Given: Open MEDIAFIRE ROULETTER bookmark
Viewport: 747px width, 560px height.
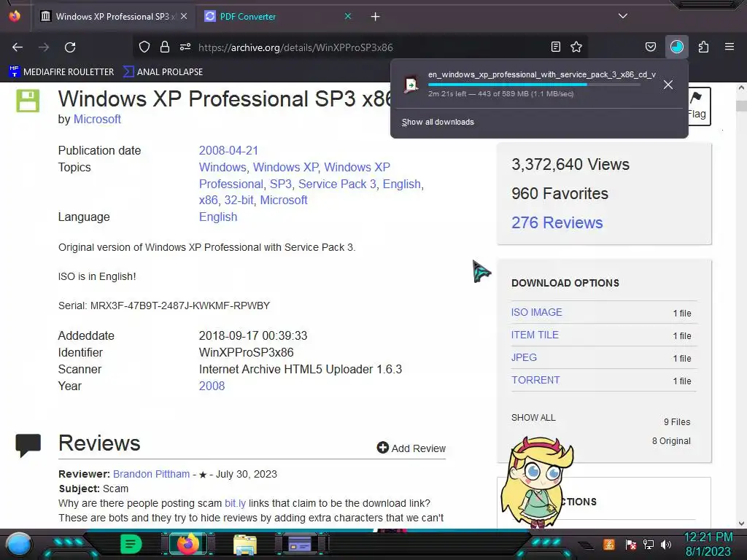Looking at the screenshot, I should (x=61, y=72).
